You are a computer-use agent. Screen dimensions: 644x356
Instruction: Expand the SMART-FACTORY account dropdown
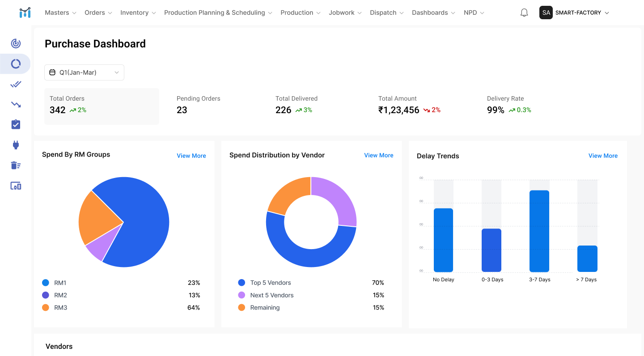[x=575, y=13]
